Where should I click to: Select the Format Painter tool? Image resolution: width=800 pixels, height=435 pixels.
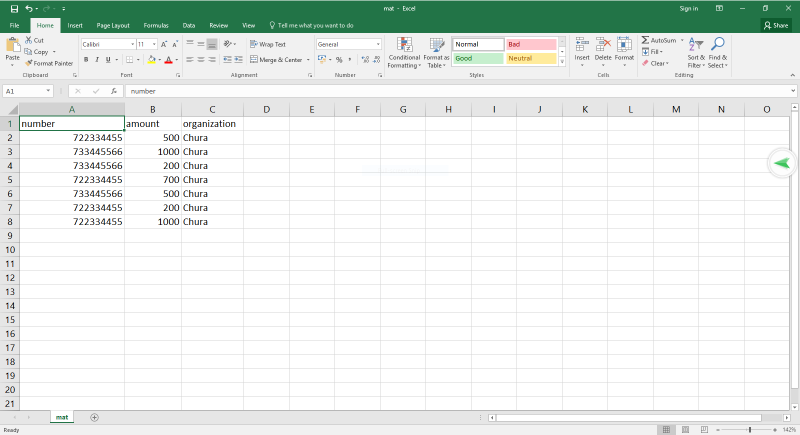click(49, 63)
